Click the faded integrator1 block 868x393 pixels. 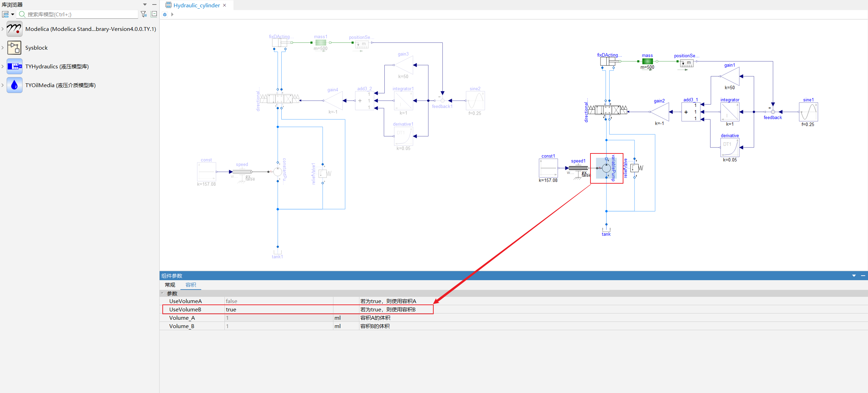[403, 101]
